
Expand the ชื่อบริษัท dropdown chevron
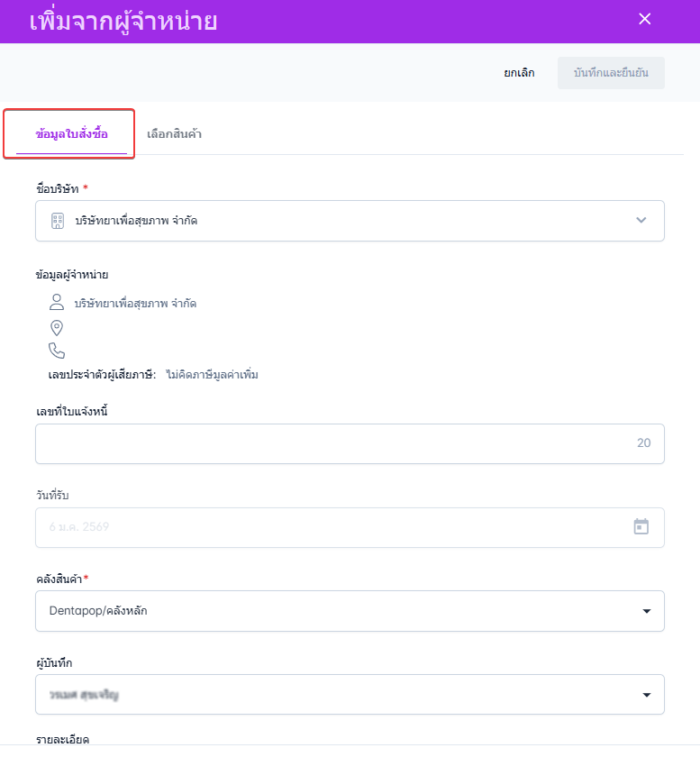[641, 220]
